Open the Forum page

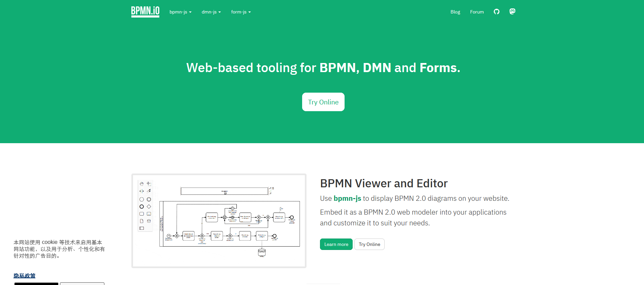477,12
